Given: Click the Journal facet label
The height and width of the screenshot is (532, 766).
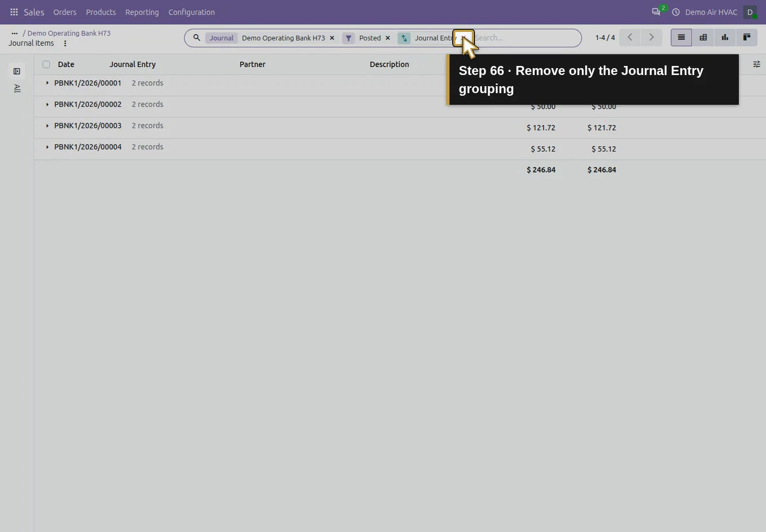Looking at the screenshot, I should [221, 38].
